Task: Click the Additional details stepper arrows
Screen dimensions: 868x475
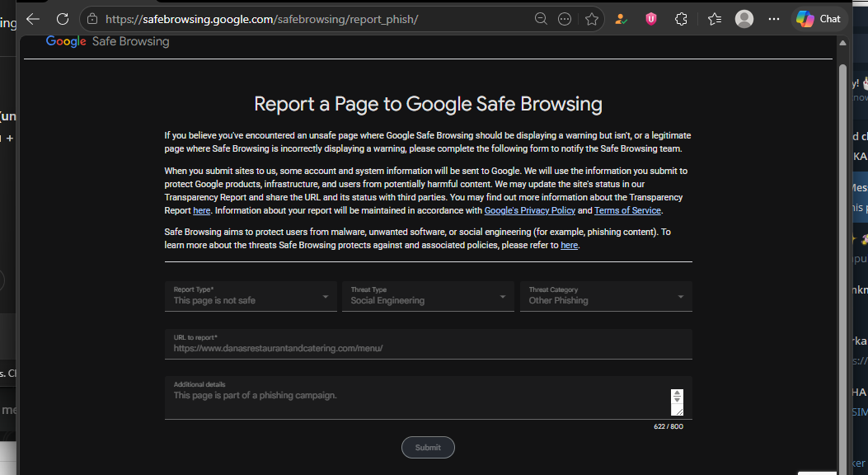Action: pyautogui.click(x=677, y=396)
